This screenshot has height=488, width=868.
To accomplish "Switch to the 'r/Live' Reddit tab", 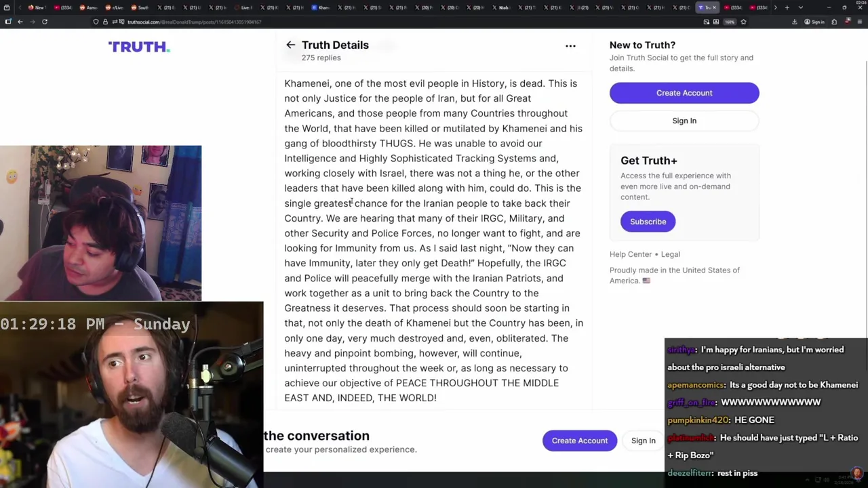I will pyautogui.click(x=115, y=7).
